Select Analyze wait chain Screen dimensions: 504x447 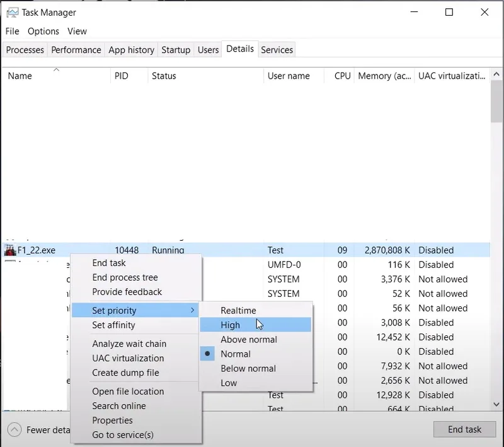[135, 344]
